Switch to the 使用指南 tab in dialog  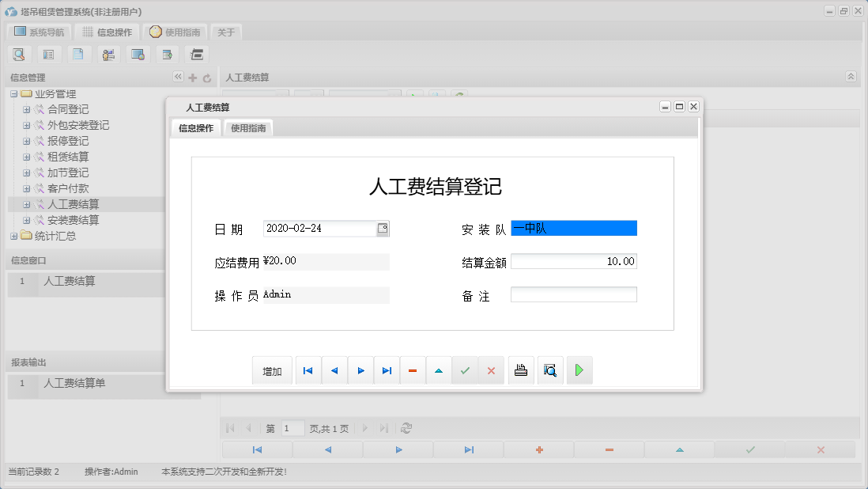(247, 127)
